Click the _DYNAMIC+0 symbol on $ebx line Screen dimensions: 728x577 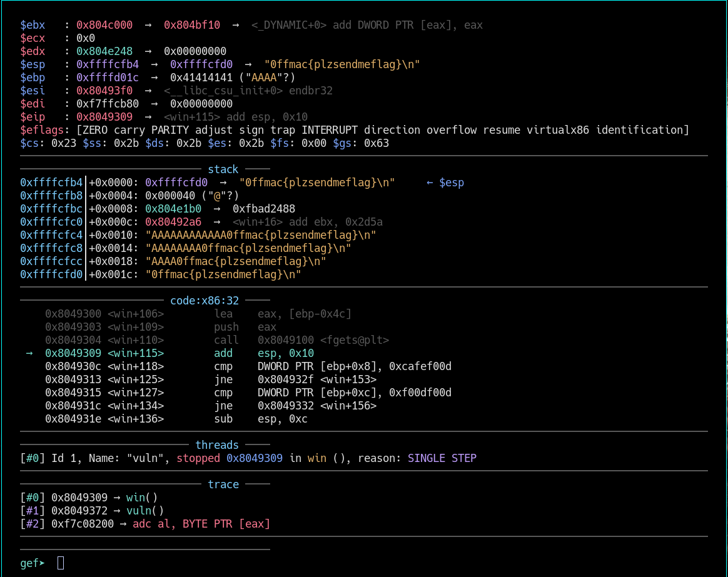289,25
